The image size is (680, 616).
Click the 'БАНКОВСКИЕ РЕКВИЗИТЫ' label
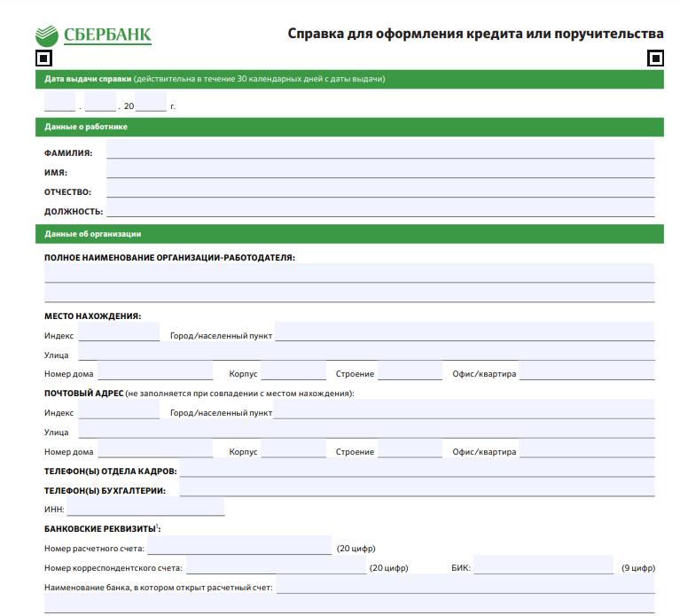(x=102, y=529)
